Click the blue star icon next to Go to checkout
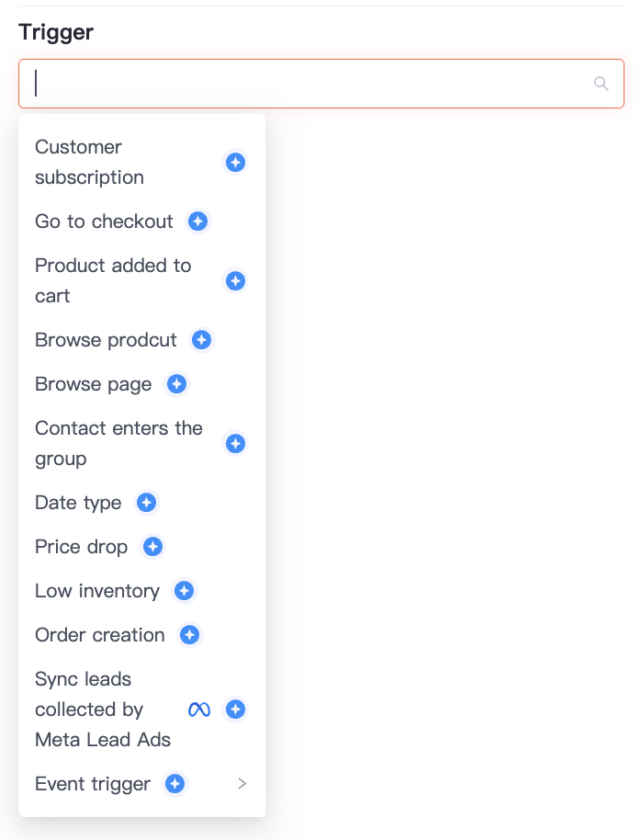641x840 pixels. 197,221
